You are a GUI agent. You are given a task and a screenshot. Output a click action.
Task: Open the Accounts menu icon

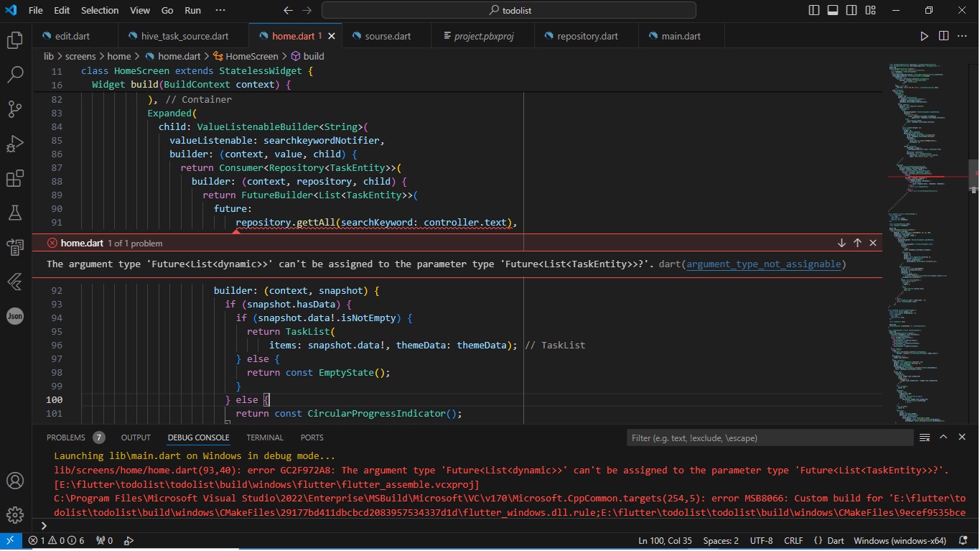coord(15,481)
